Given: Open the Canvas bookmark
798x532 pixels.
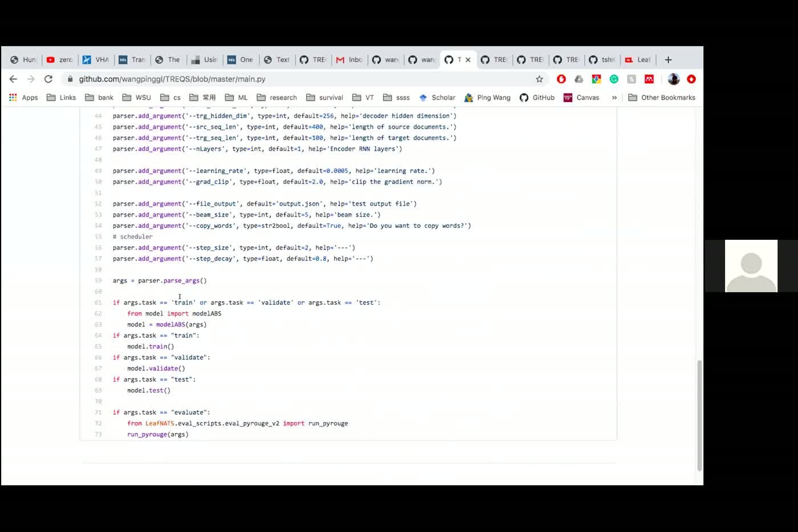Looking at the screenshot, I should 581,97.
